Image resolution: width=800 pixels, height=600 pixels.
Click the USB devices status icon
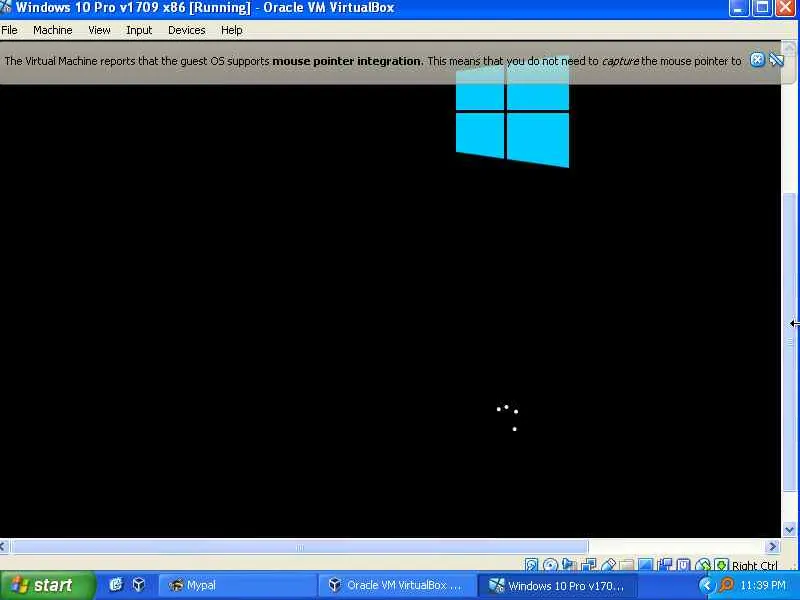pyautogui.click(x=608, y=564)
